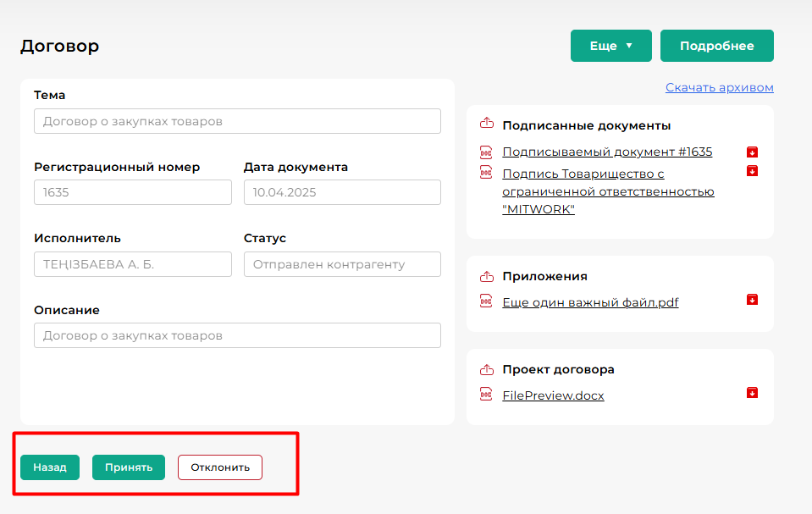The width and height of the screenshot is (812, 514).
Task: Go back with the Назад button
Action: click(x=50, y=467)
